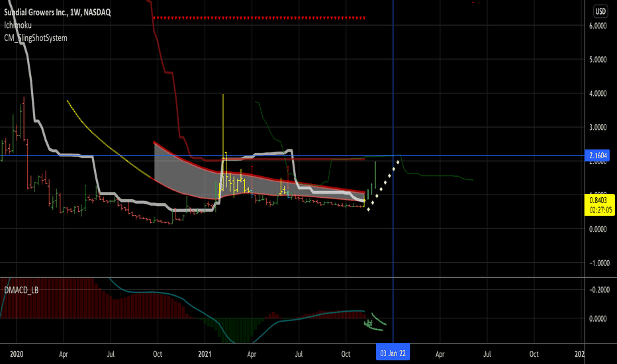Click the blue 2.1604 price label

pos(597,156)
